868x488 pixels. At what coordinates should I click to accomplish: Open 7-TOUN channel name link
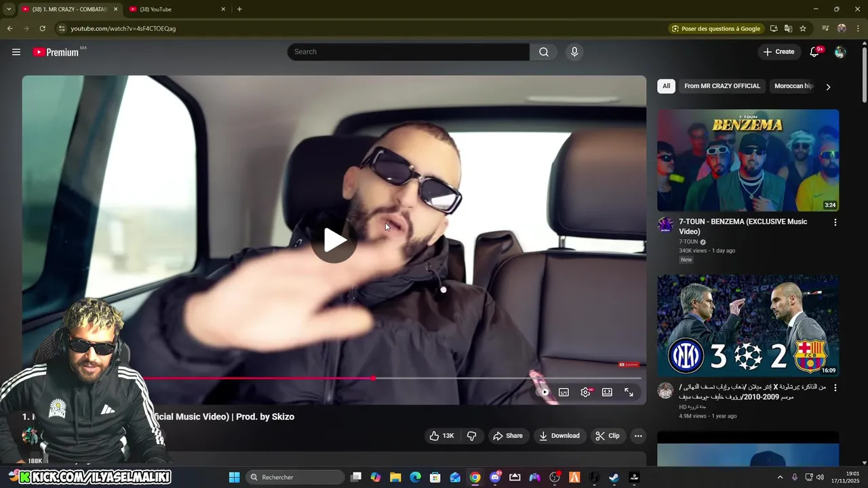pyautogui.click(x=688, y=242)
